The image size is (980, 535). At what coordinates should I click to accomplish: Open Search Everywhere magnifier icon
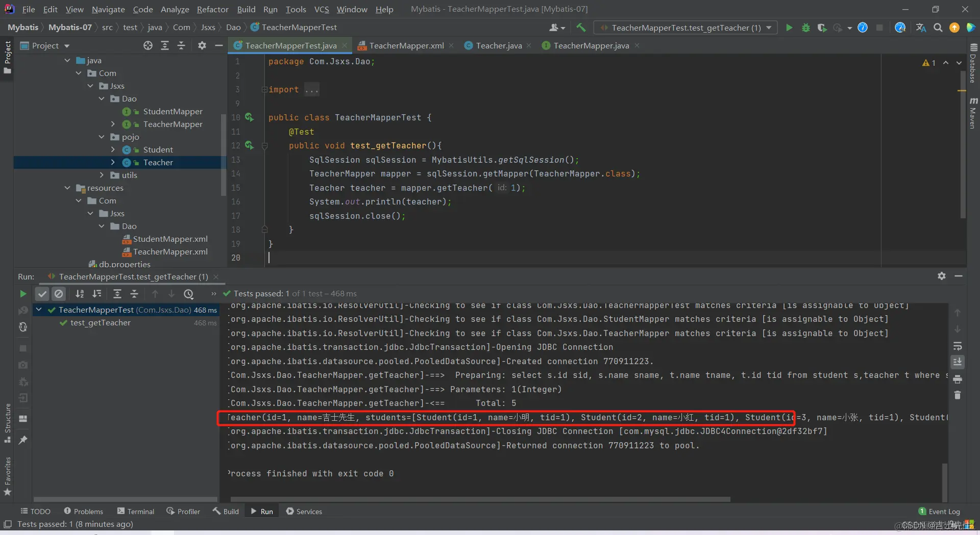(938, 28)
